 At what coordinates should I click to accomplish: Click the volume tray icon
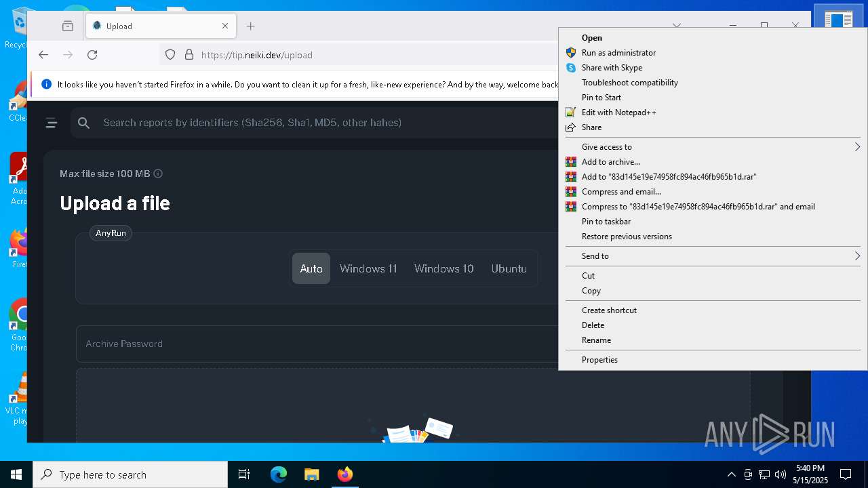781,474
